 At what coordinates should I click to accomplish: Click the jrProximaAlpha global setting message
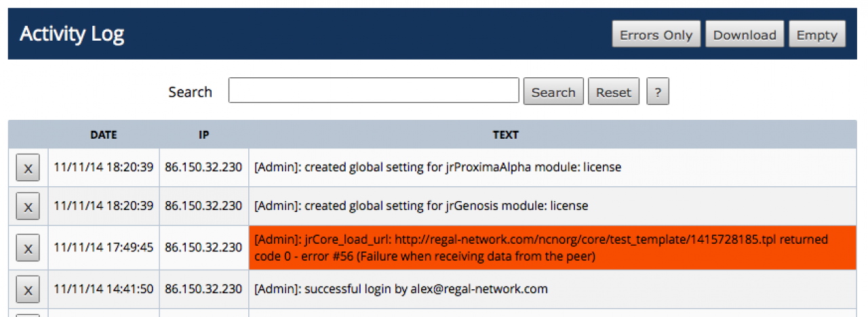coord(437,167)
